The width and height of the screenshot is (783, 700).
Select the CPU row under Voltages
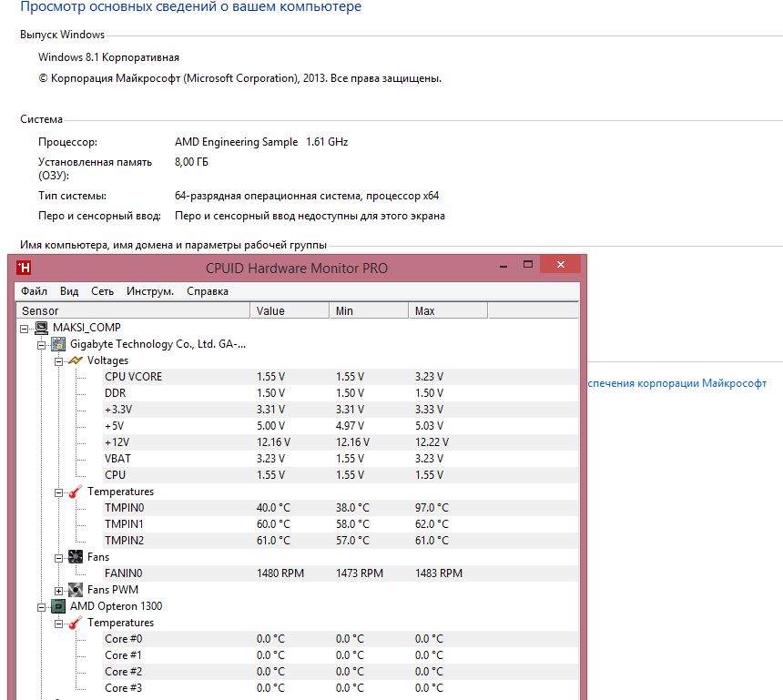[x=341, y=475]
